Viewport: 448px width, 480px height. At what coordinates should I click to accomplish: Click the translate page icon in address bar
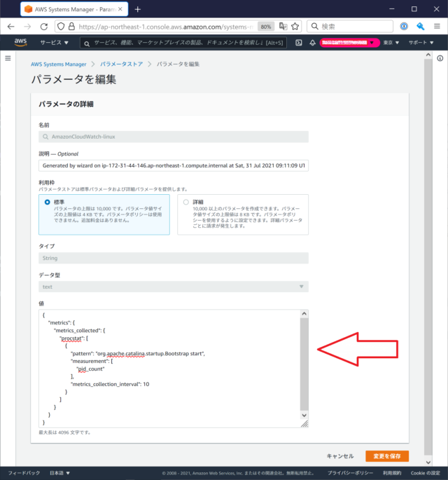[x=283, y=27]
